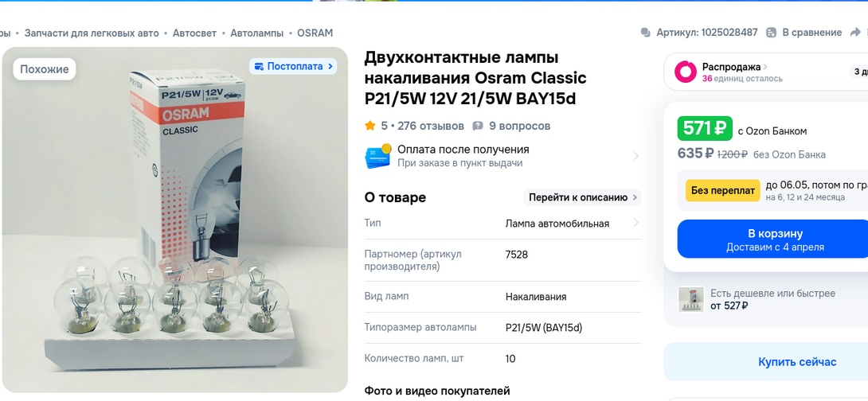Open the Перейти к описанию link
This screenshot has width=868, height=401.
[582, 197]
